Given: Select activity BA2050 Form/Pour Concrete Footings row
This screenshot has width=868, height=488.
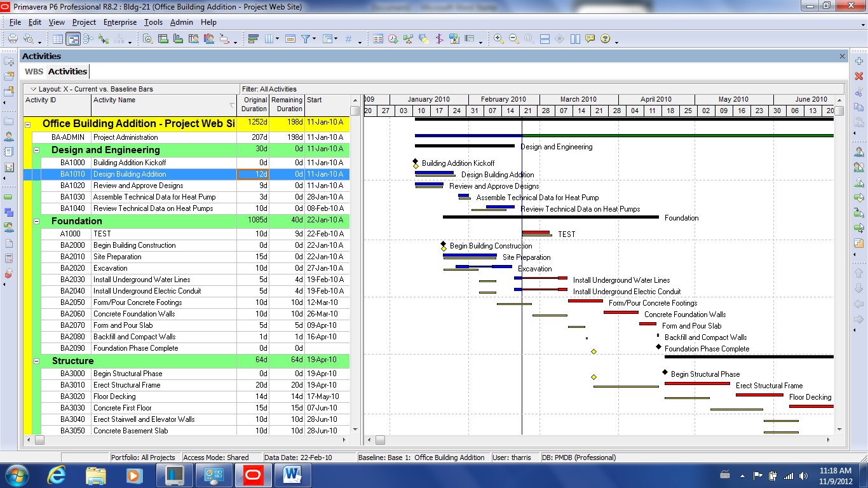Looking at the screenshot, I should click(186, 302).
